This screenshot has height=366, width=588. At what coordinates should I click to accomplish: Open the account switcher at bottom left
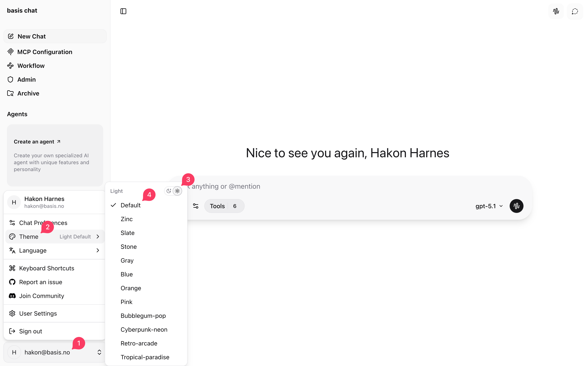click(54, 352)
